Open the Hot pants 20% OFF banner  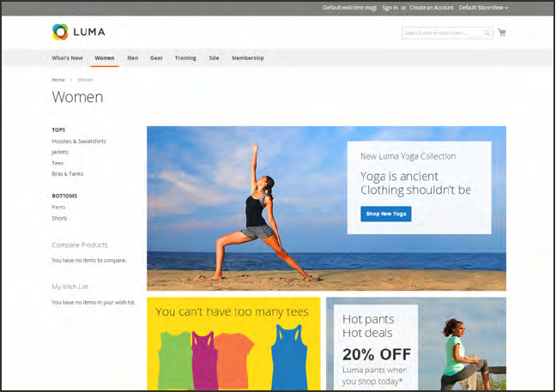click(x=416, y=344)
